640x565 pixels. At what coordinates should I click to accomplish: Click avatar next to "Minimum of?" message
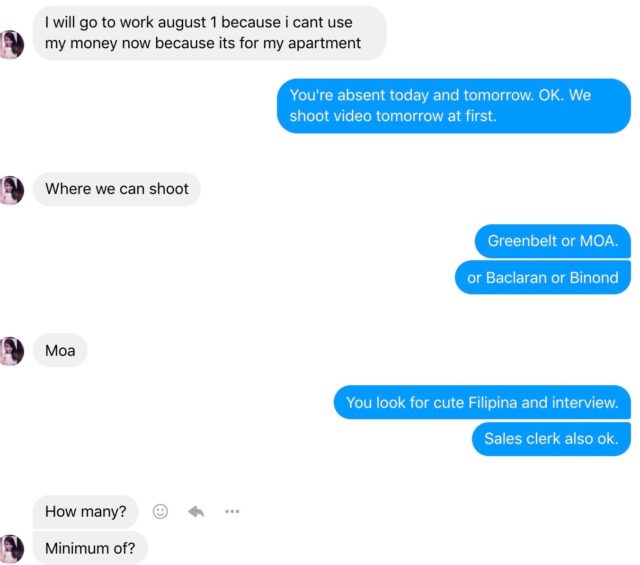[x=12, y=548]
